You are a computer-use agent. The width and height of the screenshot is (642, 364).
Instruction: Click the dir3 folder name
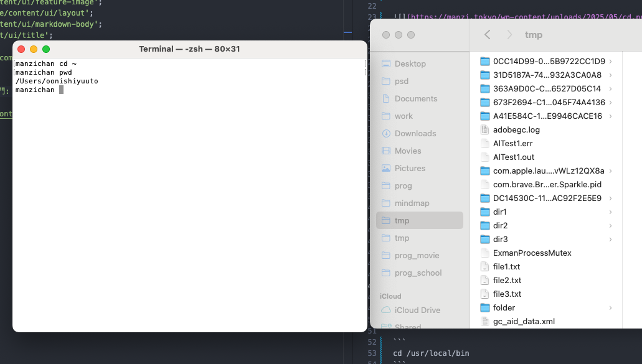point(500,240)
